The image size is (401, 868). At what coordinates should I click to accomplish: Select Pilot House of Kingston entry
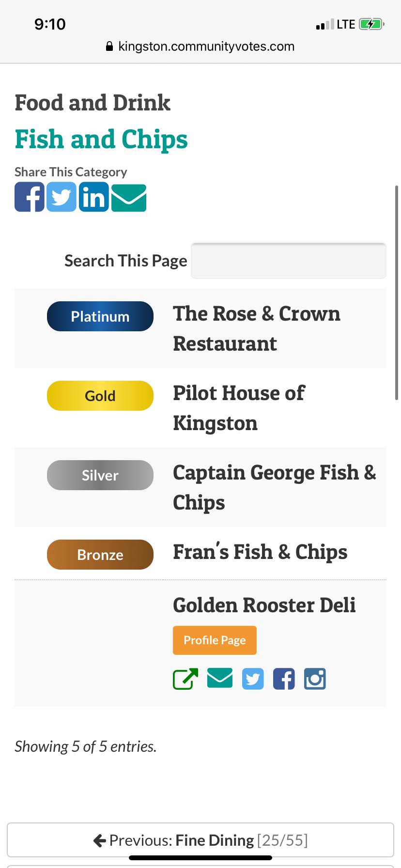pyautogui.click(x=239, y=408)
